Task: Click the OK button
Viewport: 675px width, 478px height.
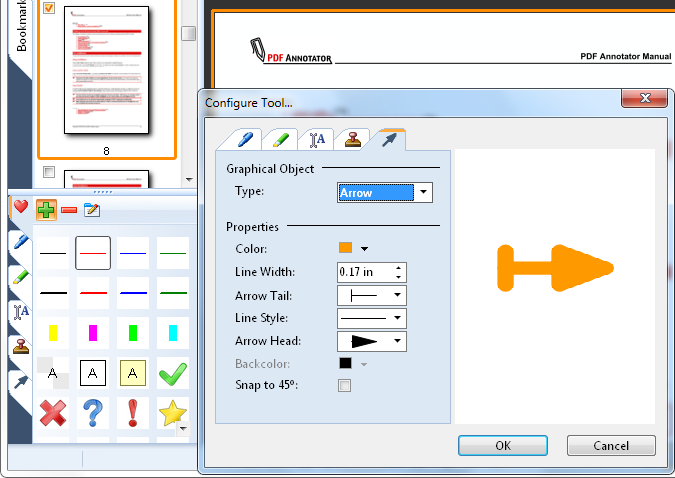Action: click(502, 445)
